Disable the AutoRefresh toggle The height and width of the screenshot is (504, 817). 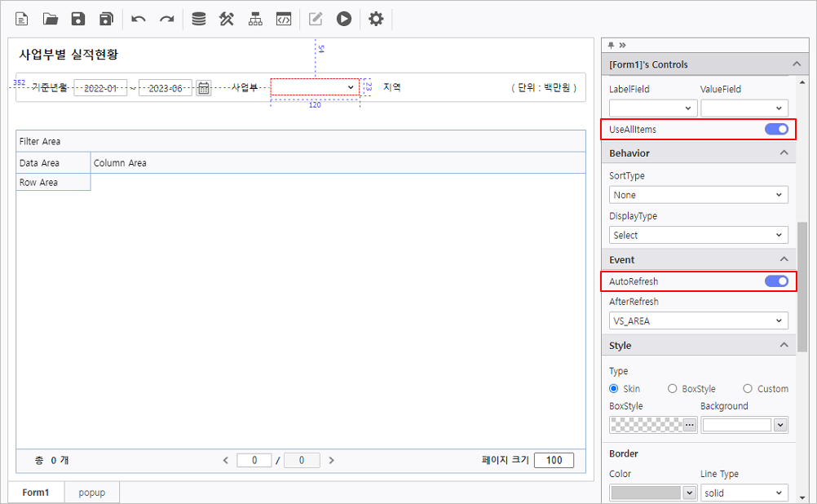coord(776,281)
